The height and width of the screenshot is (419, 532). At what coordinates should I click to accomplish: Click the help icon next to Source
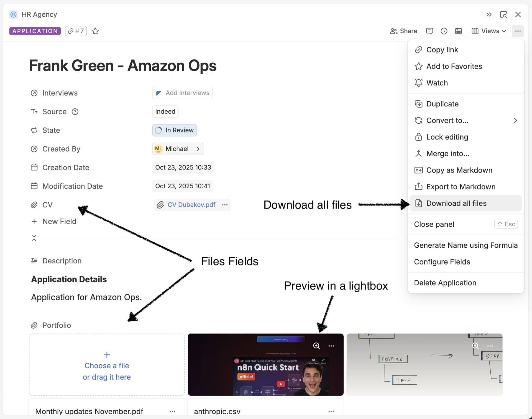[x=75, y=111]
